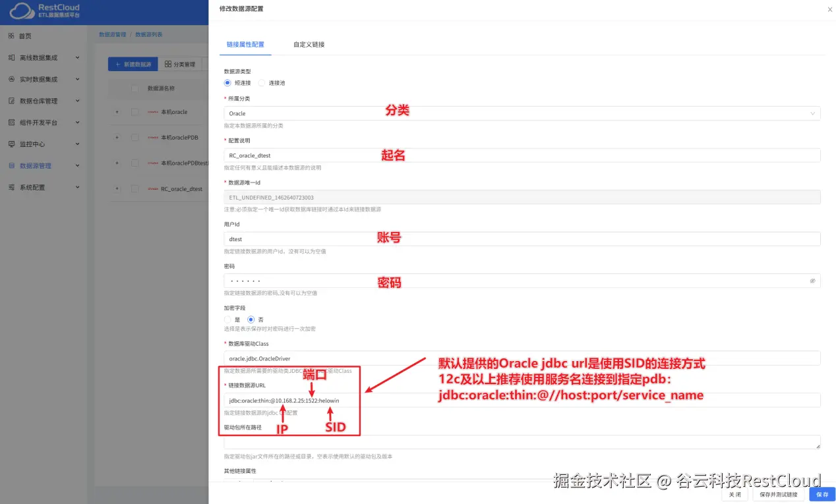This screenshot has height=504, width=836.
Task: Choose 是 for 加密字段
Action: point(227,320)
